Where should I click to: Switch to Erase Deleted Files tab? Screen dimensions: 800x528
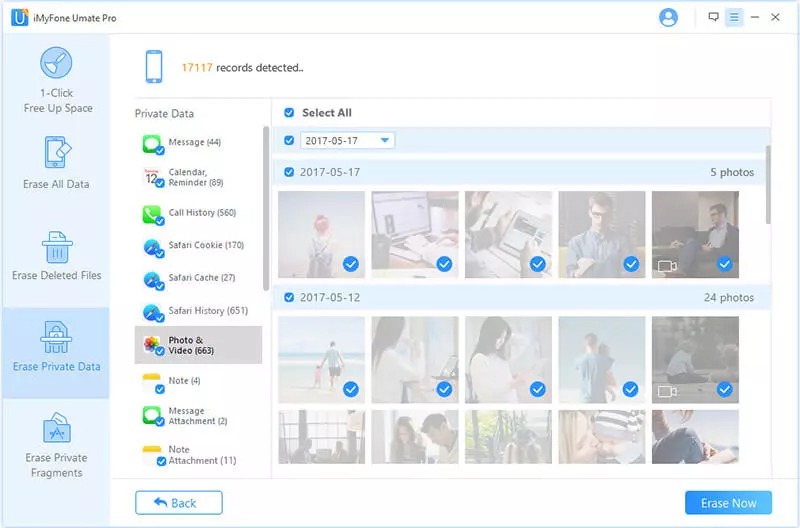tap(57, 254)
